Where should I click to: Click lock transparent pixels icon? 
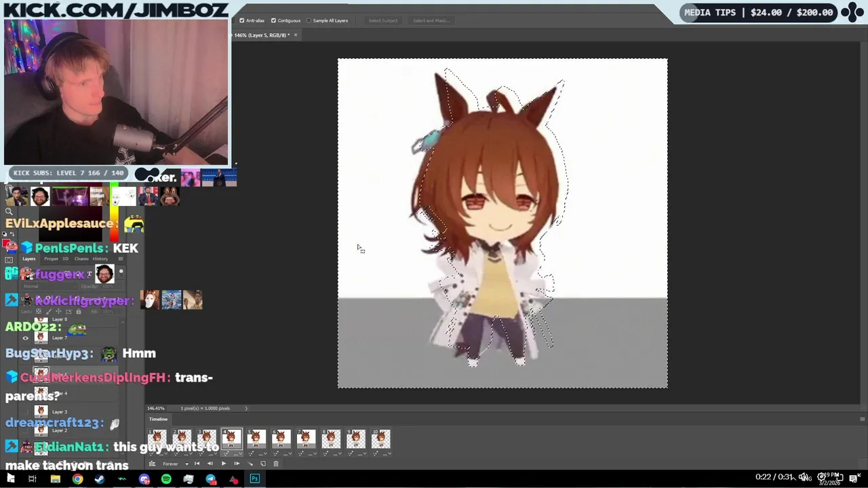[39, 311]
